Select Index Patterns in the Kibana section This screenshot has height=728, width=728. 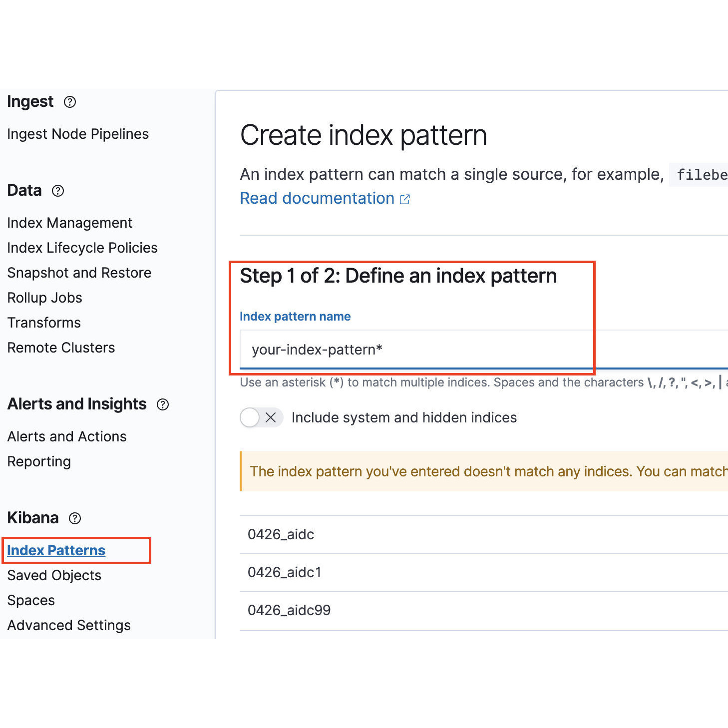coord(56,550)
